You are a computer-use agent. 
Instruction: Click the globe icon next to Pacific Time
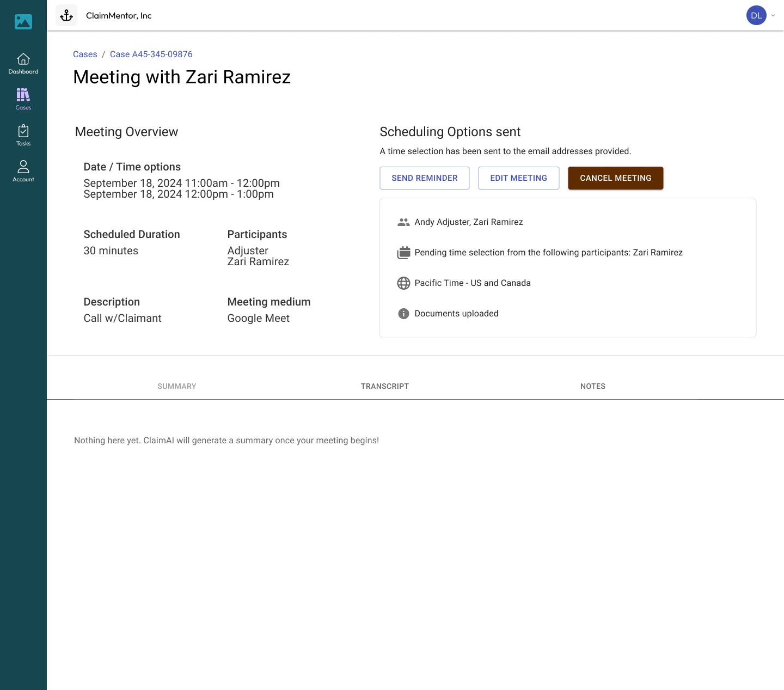point(403,283)
